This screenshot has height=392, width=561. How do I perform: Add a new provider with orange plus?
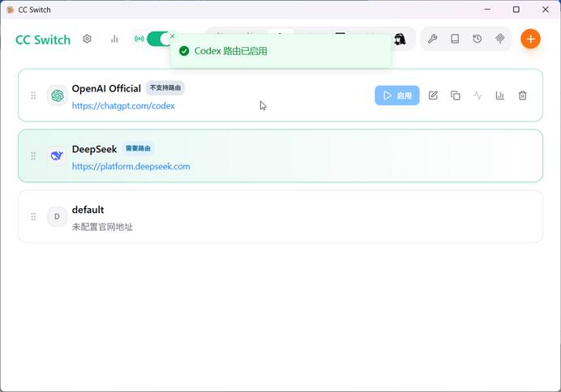(x=530, y=39)
